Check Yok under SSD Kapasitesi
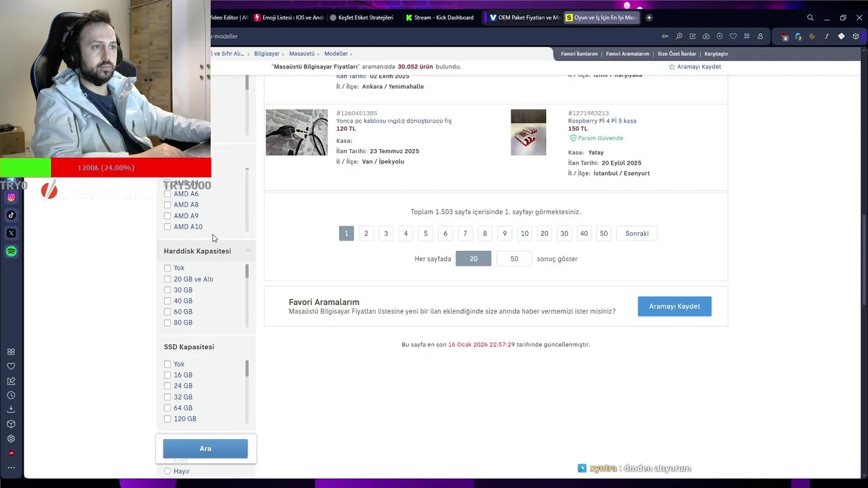This screenshot has height=488, width=868. click(x=167, y=364)
